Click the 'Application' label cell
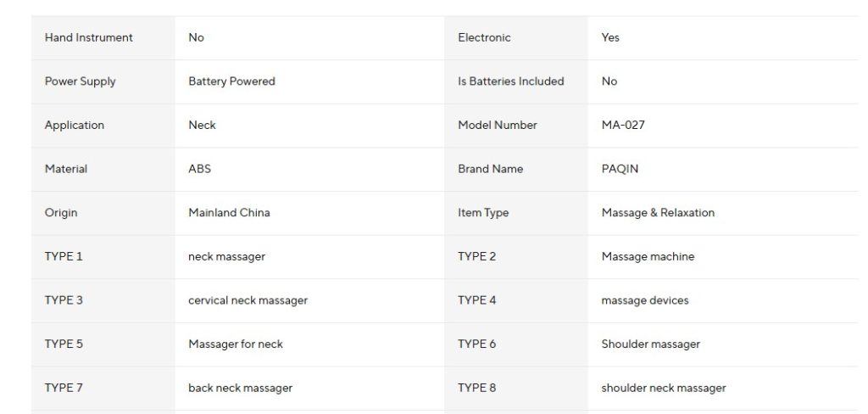 74,125
